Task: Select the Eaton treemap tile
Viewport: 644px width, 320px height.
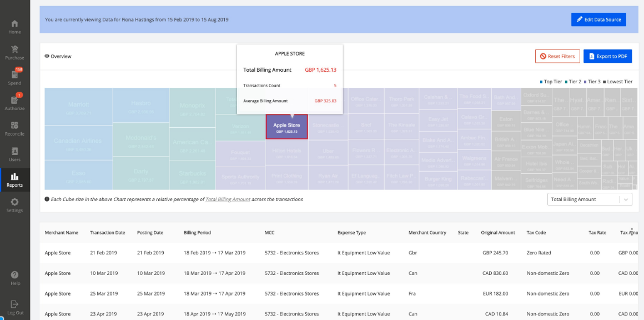Action: [x=506, y=121]
